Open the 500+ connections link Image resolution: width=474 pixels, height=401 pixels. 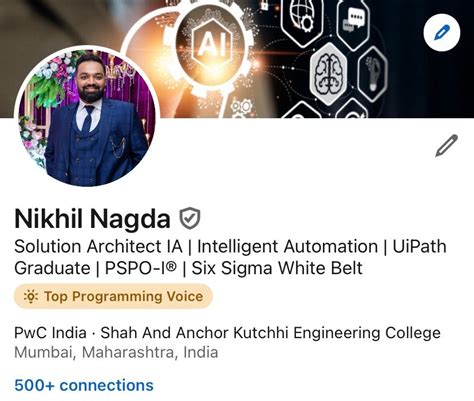pos(84,385)
